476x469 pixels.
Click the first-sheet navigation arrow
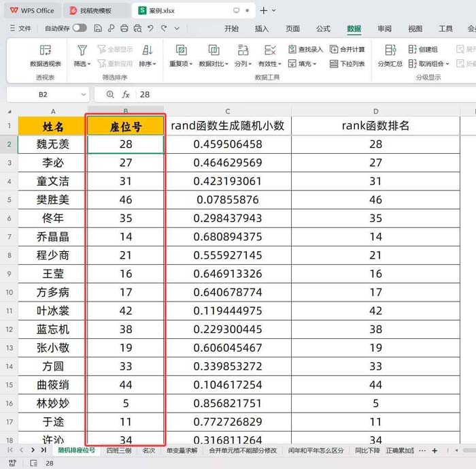click(10, 450)
